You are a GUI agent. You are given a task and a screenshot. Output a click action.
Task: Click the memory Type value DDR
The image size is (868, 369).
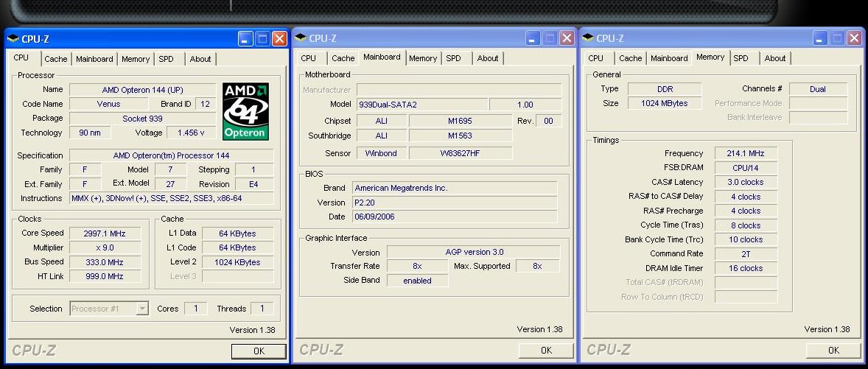665,89
